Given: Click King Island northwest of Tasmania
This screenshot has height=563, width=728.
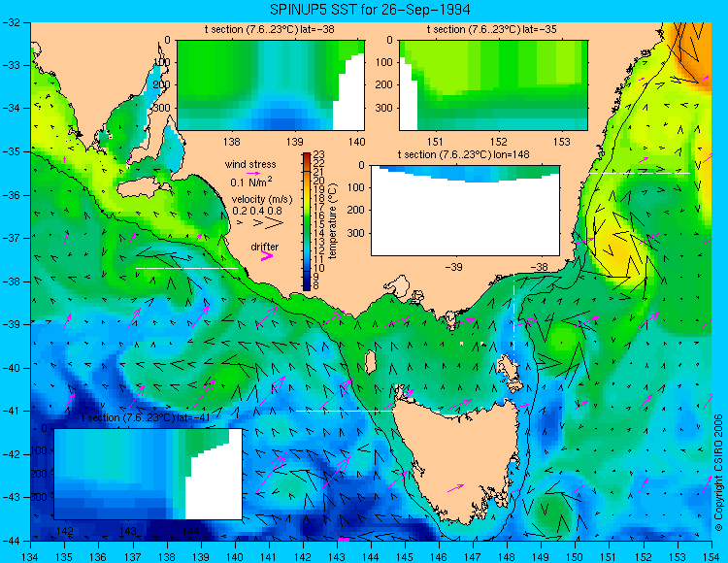Looking at the screenshot, I should (x=370, y=362).
